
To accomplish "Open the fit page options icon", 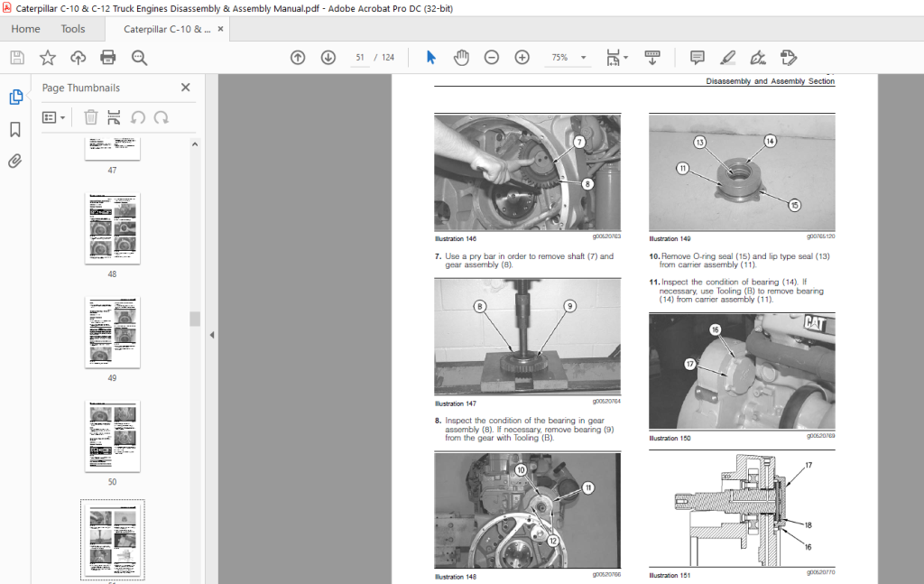I will click(x=616, y=57).
